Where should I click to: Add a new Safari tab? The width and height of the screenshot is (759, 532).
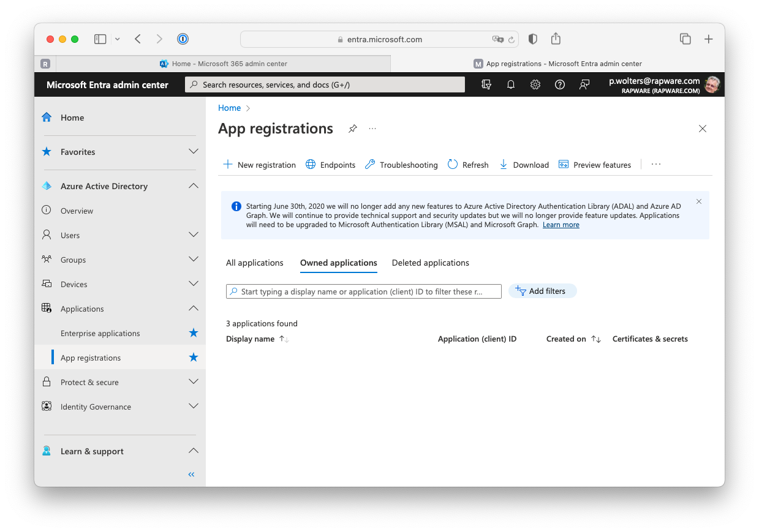[708, 39]
